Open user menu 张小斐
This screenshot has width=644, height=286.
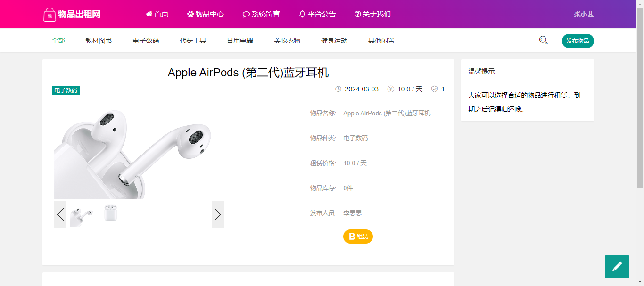coord(584,14)
